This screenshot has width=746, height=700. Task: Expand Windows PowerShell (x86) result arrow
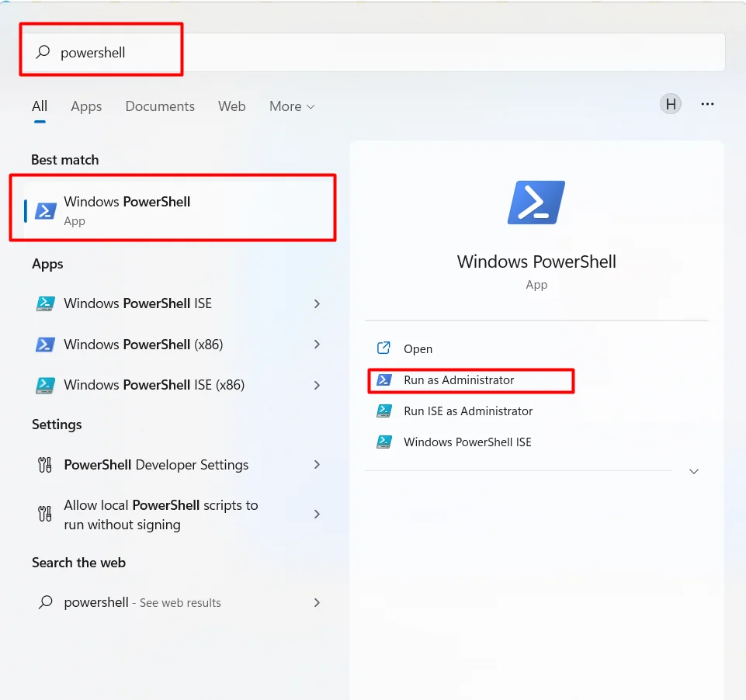pos(317,345)
